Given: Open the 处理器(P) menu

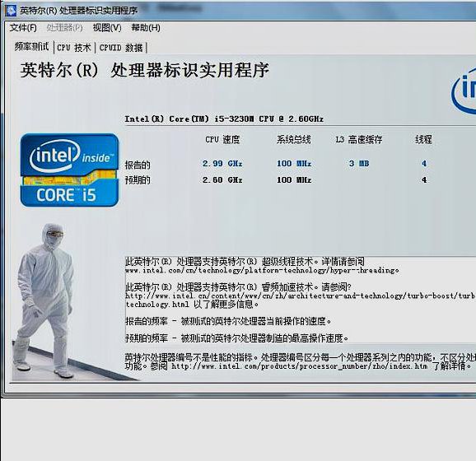Looking at the screenshot, I should tap(64, 28).
